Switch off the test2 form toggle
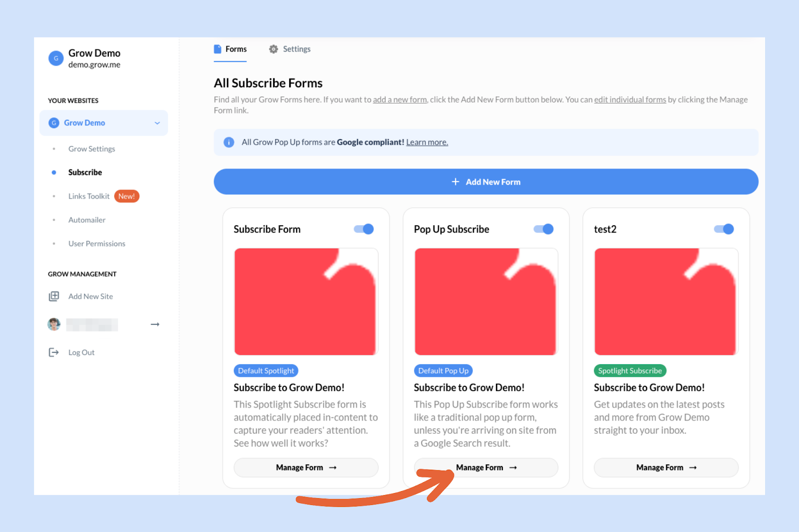799x532 pixels. tap(724, 229)
